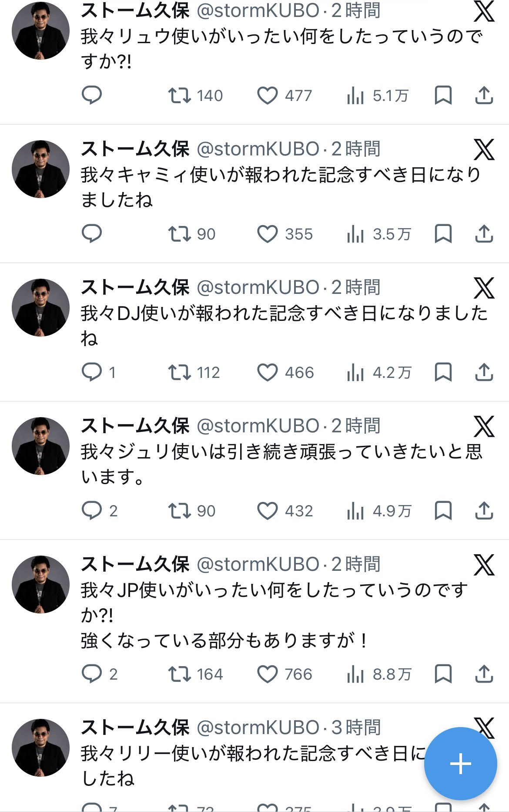Open the X menu on DJ使い tweet
This screenshot has height=812, width=509.
click(x=484, y=288)
